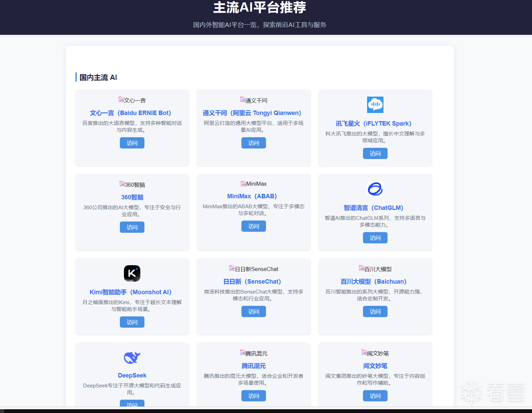Click 访问 button in 日日新 SenseChat card

(x=254, y=312)
